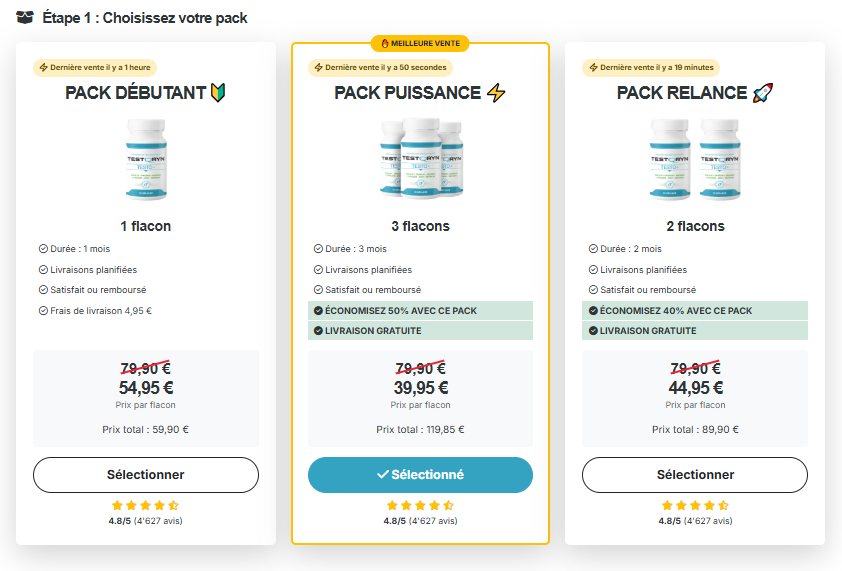This screenshot has height=571, width=842.
Task: Click the lightning bolt icon after Pack Puissance
Action: [x=496, y=93]
